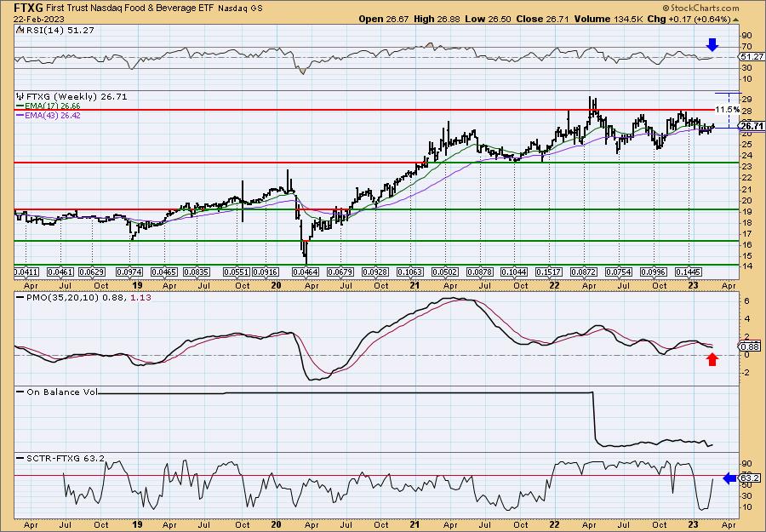
Task: Click the -2 tick on the PMO axis
Action: click(746, 373)
